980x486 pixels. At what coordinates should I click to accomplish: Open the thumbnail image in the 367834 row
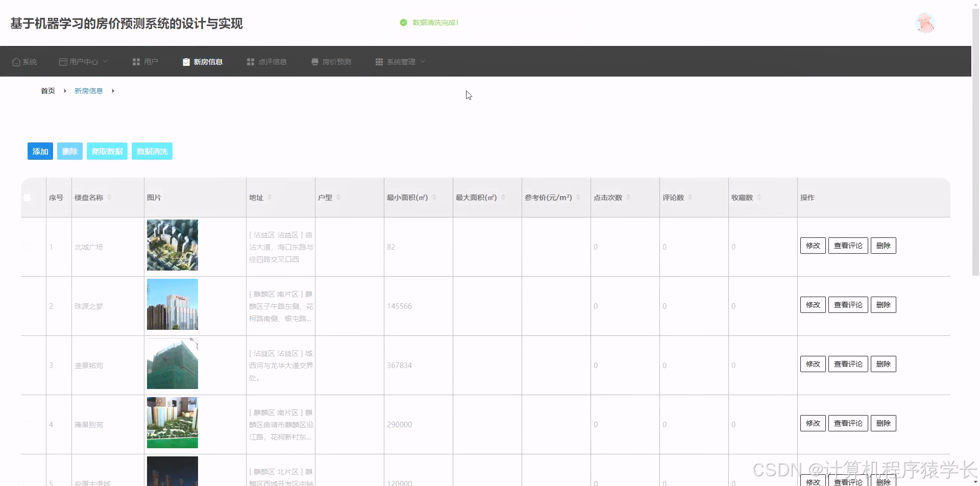[173, 363]
